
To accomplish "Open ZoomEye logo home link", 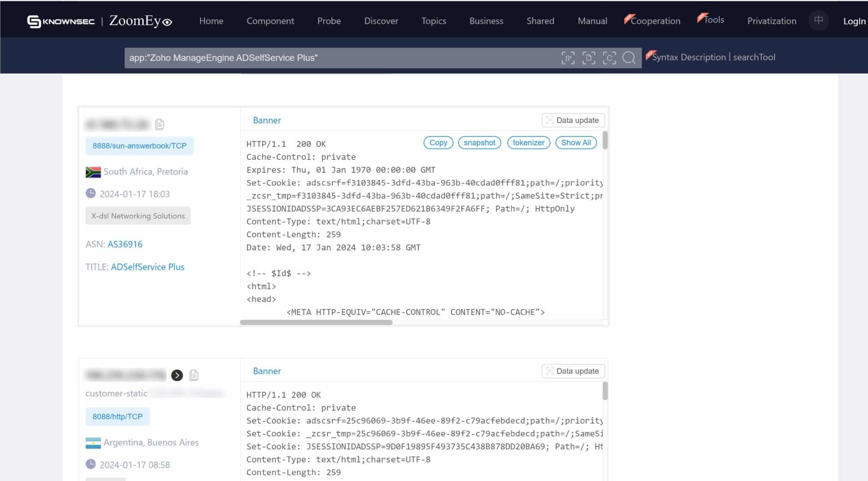I will [x=140, y=21].
